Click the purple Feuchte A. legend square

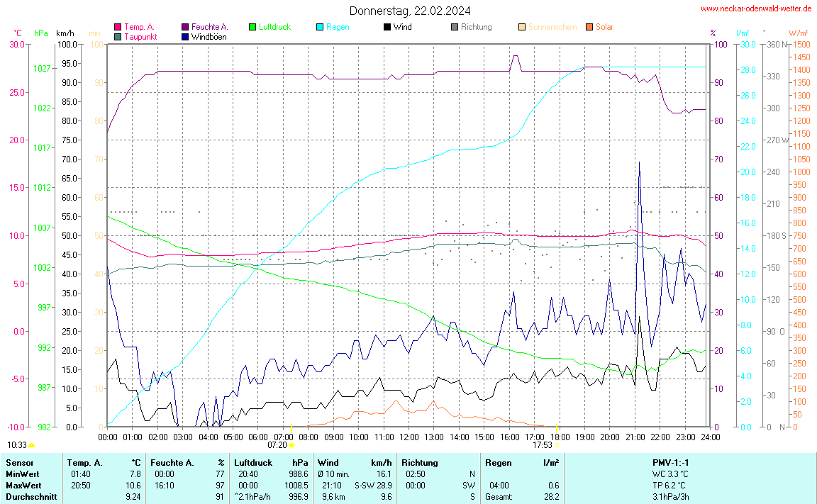(185, 27)
